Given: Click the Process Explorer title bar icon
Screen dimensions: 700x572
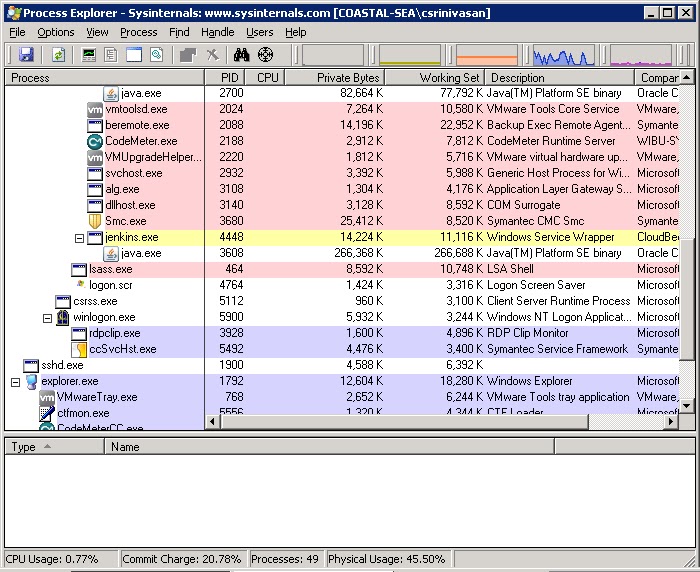Looking at the screenshot, I should click(14, 13).
